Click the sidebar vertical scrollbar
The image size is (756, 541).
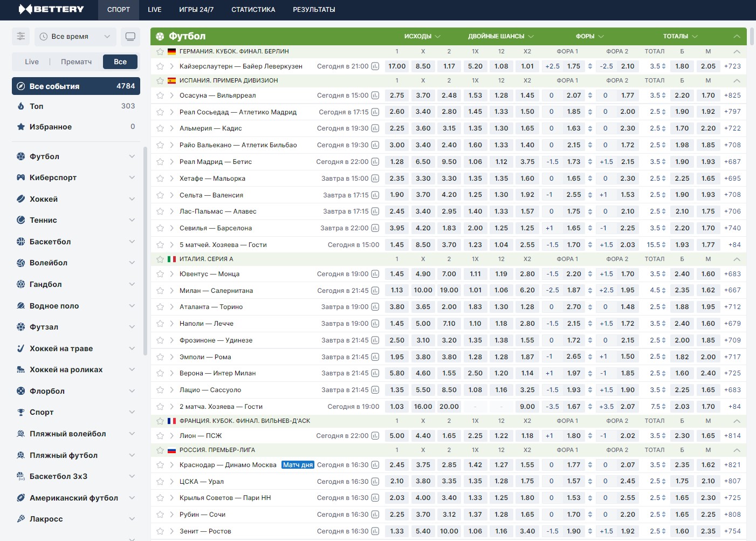(145, 251)
